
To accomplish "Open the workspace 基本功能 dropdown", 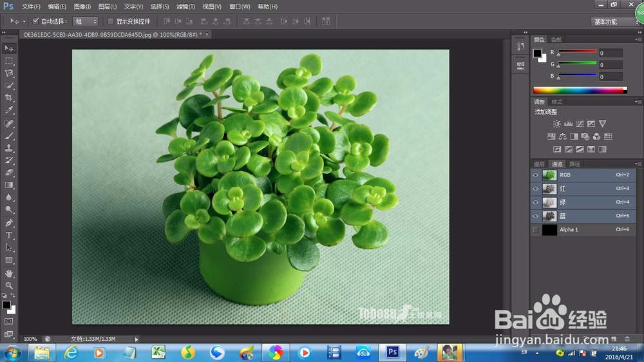I will coord(615,21).
